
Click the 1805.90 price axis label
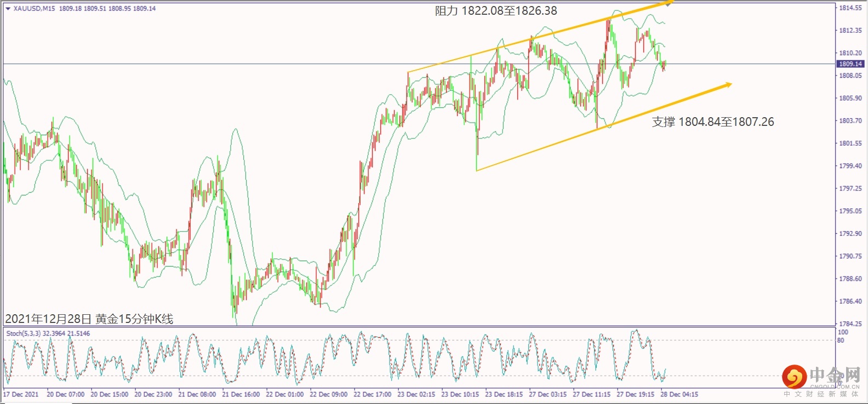tap(850, 99)
